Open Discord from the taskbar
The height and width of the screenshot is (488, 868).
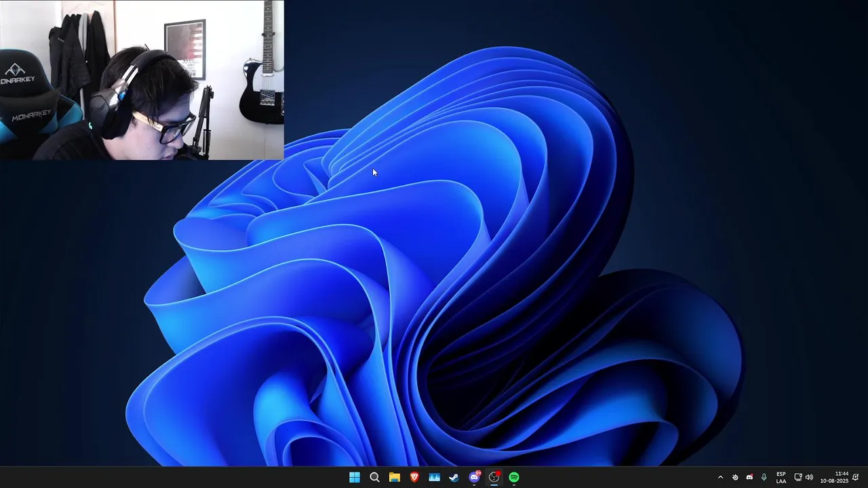pos(475,477)
